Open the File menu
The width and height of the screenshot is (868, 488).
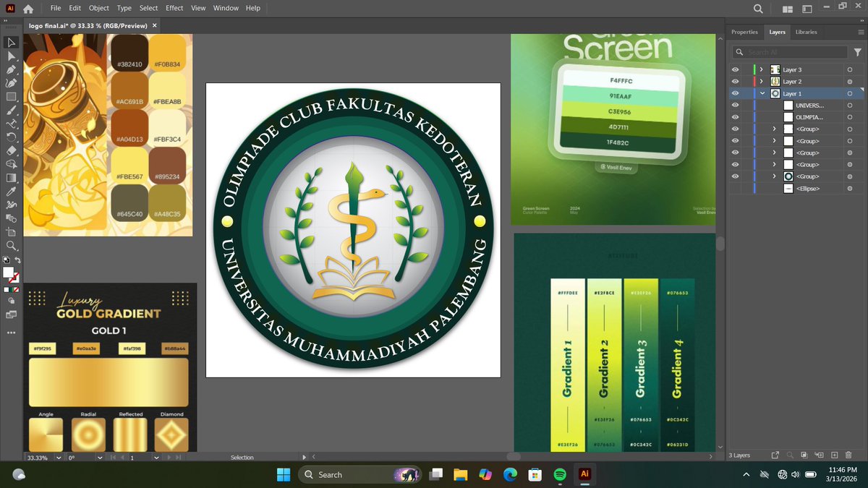pyautogui.click(x=56, y=8)
